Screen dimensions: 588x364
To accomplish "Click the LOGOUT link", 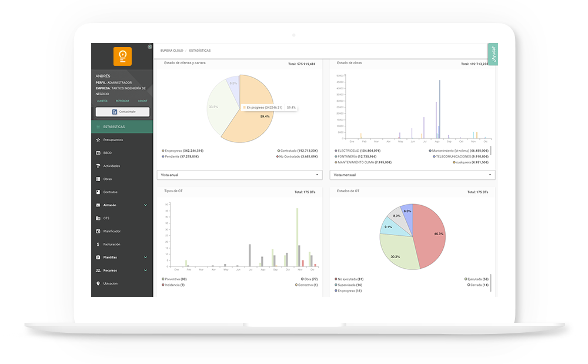I will pos(142,101).
